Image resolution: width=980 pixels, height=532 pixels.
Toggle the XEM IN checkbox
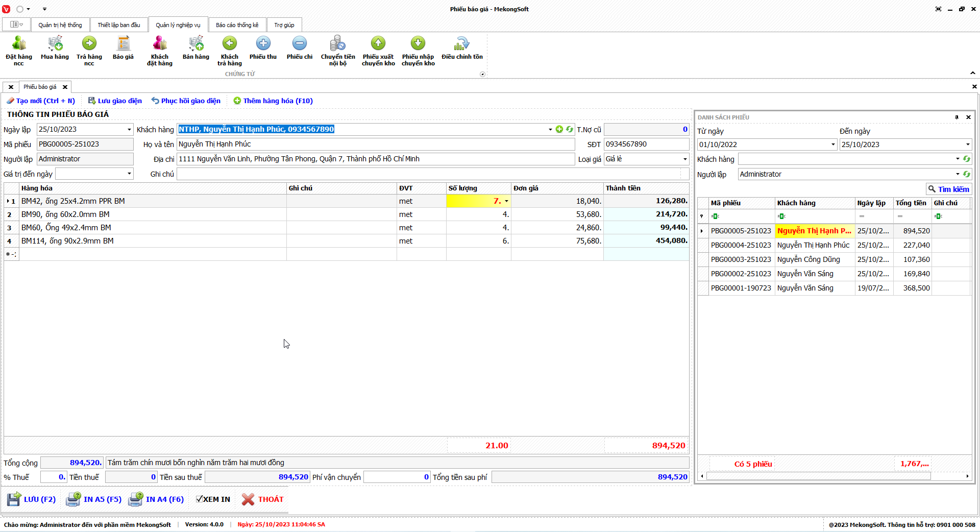[x=200, y=499]
